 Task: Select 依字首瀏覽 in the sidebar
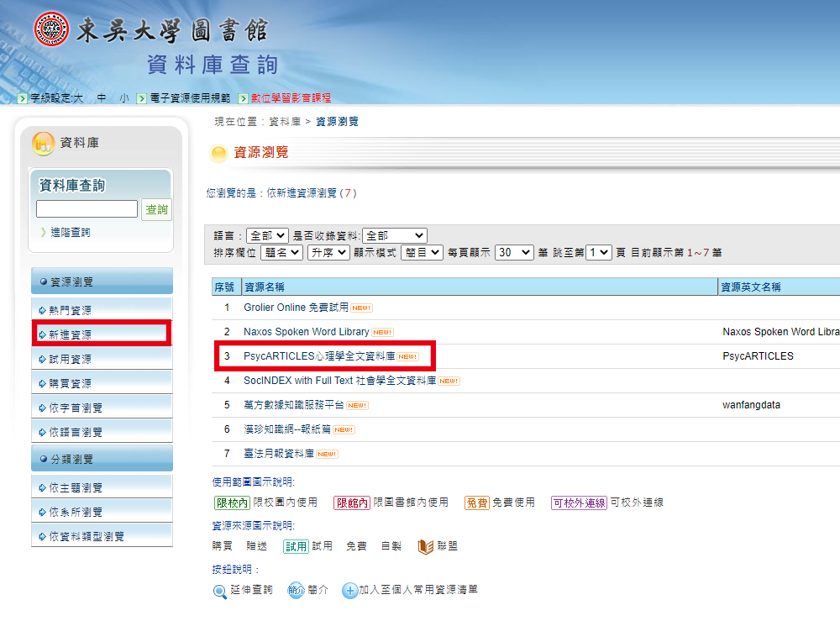point(102,408)
